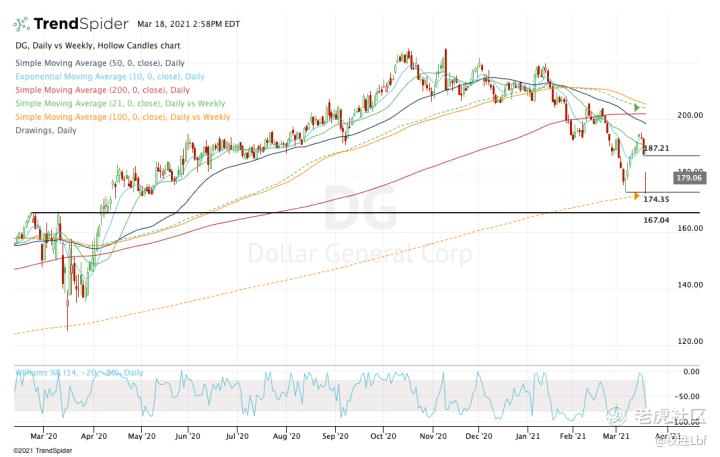
Task: Click the '©2021 TrendSpider' copyright text
Action: (42, 451)
